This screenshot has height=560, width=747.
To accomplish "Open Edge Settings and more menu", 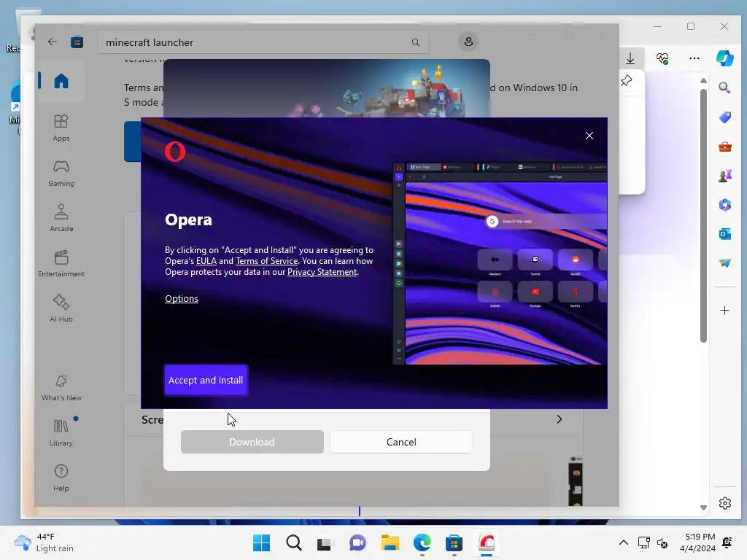I will pyautogui.click(x=694, y=58).
